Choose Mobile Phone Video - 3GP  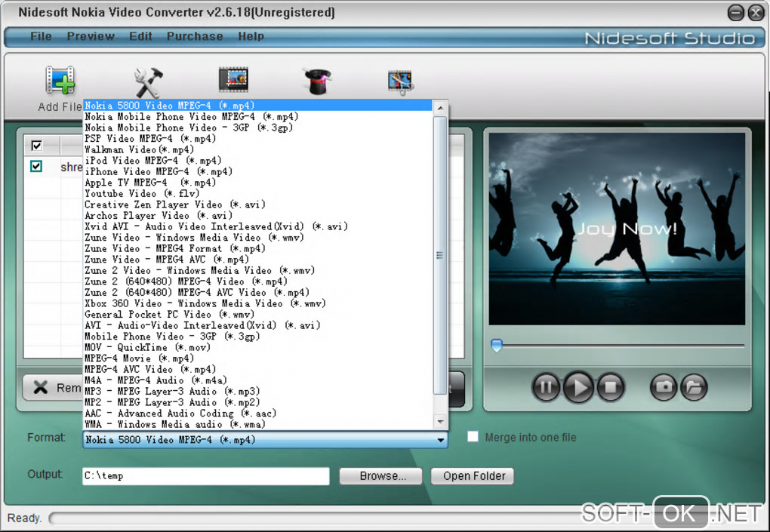click(258, 337)
